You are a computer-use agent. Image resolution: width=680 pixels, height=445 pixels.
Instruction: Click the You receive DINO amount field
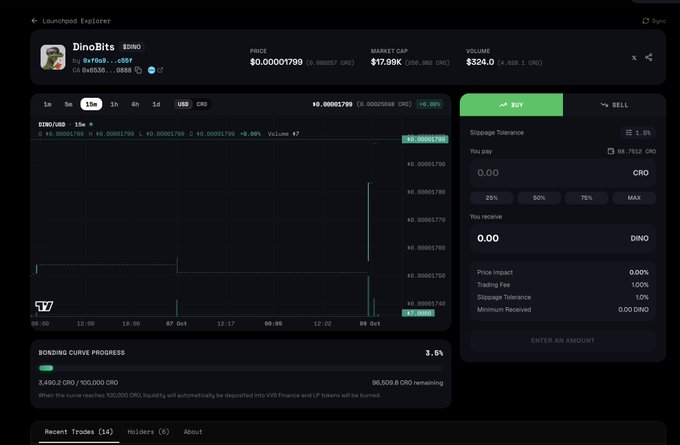point(562,238)
